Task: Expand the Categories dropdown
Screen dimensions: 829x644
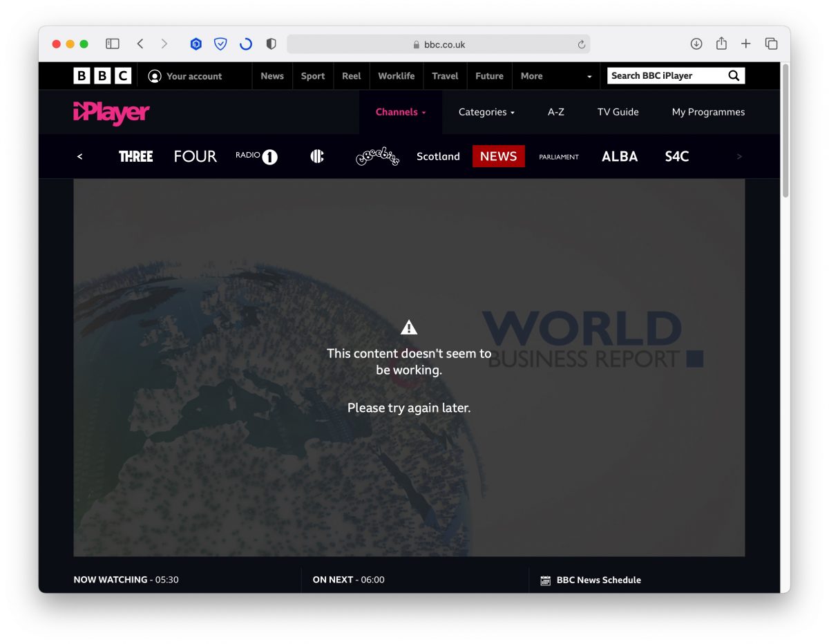Action: click(486, 112)
